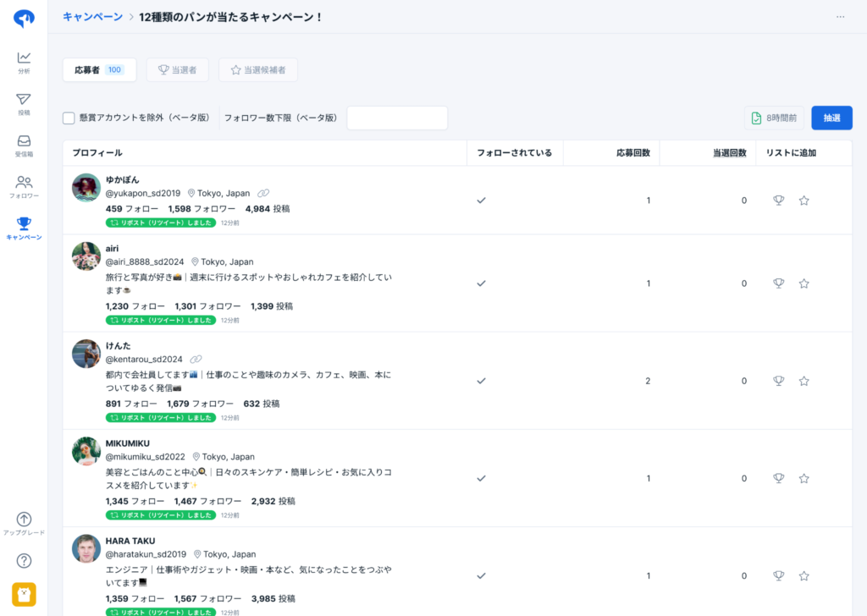Viewport: 867px width, 616px height.
Task: Mark MIKUMIKU as winner with trophy icon
Action: pyautogui.click(x=778, y=478)
